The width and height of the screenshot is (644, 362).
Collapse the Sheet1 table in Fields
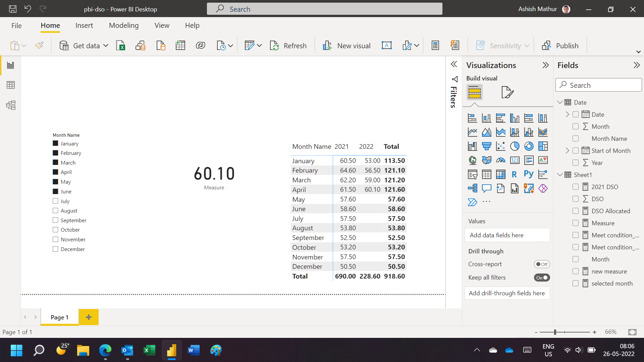560,175
